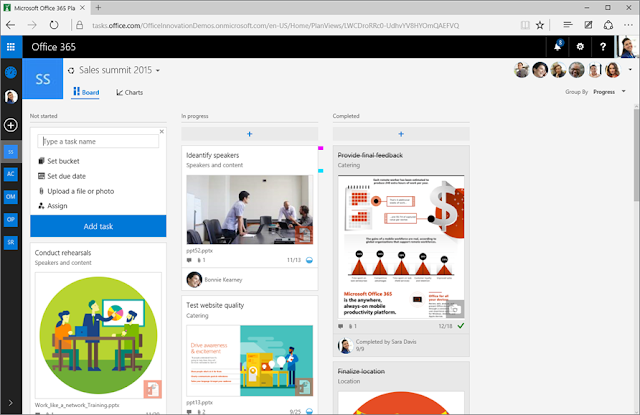Open the ppt13.pptx slide thumbnail
Screen dimensions: 640x415
pos(249,361)
